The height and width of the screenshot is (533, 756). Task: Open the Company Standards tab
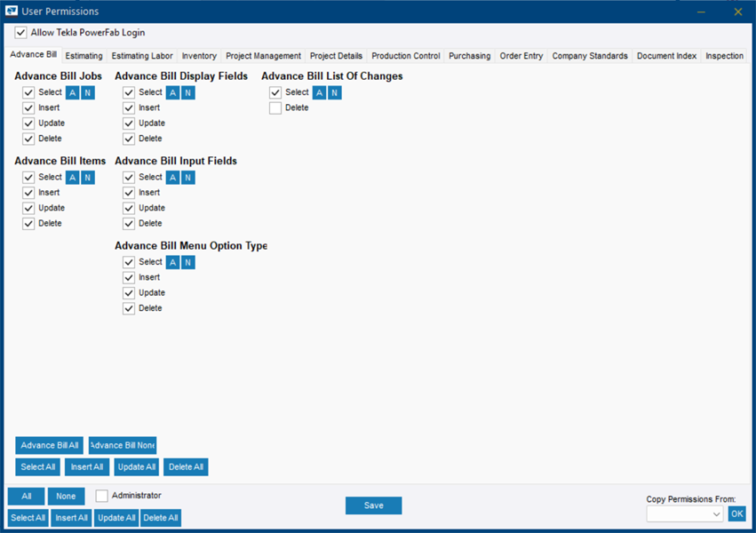click(590, 56)
